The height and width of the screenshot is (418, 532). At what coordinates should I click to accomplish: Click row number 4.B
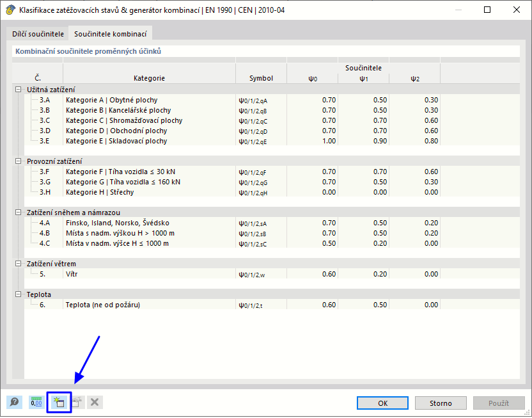(45, 233)
